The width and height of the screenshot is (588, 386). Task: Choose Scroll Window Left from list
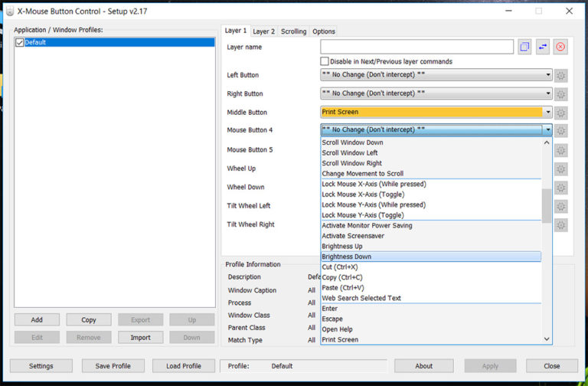pos(431,152)
